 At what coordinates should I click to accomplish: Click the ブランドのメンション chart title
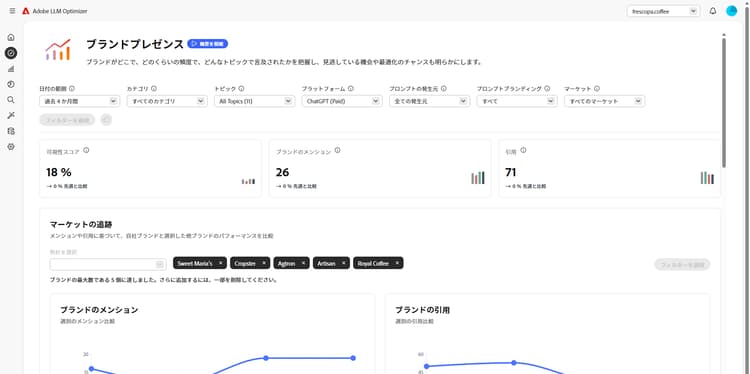point(99,310)
